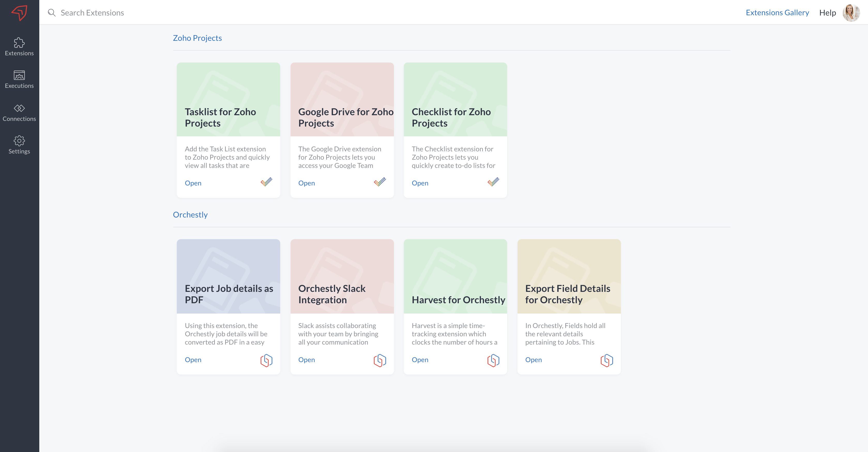Go to the Executions panel
This screenshot has height=452, width=868.
click(x=19, y=80)
